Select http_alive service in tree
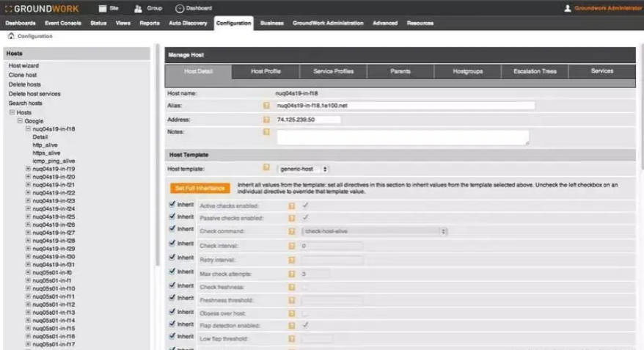Screen dimensions: 644x350 pos(45,145)
